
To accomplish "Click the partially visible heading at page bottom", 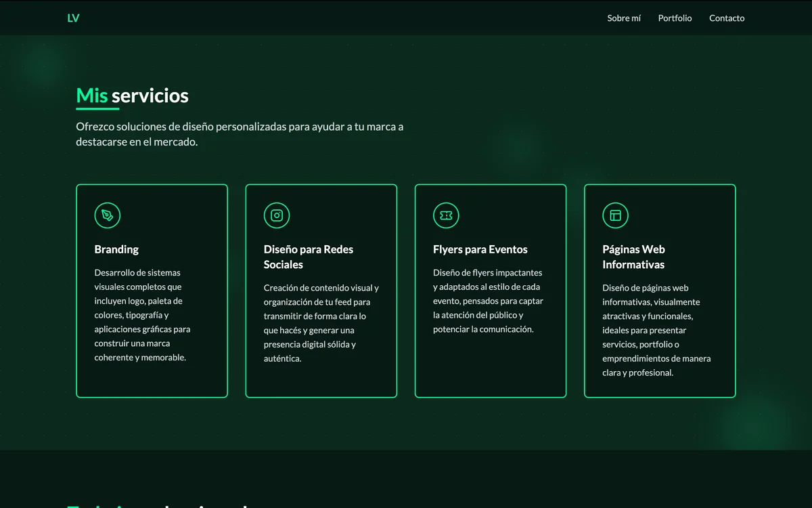I will tap(157, 505).
